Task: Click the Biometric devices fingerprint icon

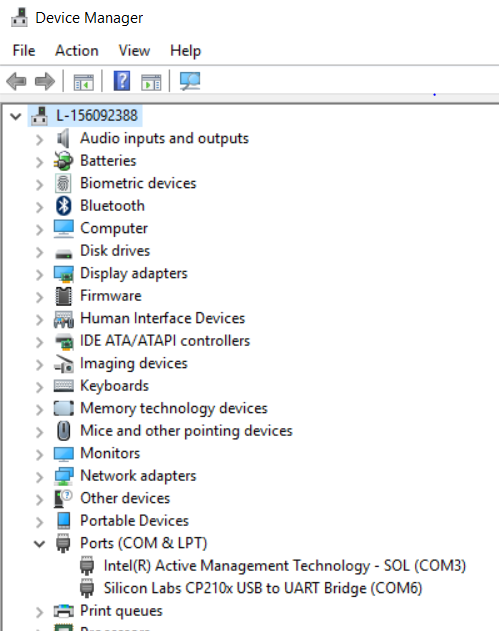Action: coord(63,183)
